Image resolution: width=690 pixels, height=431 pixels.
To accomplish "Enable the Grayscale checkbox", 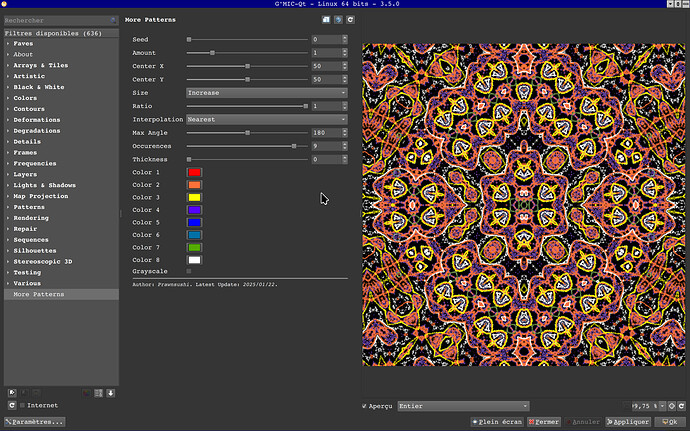I will pyautogui.click(x=188, y=272).
